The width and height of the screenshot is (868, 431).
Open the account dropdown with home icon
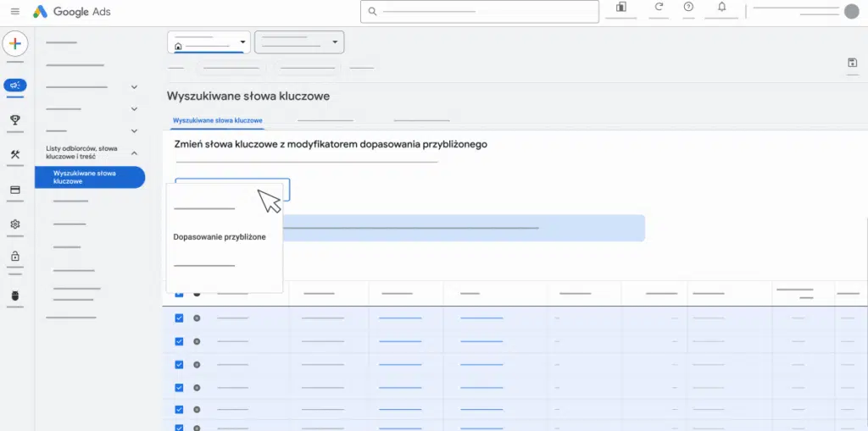[x=209, y=42]
